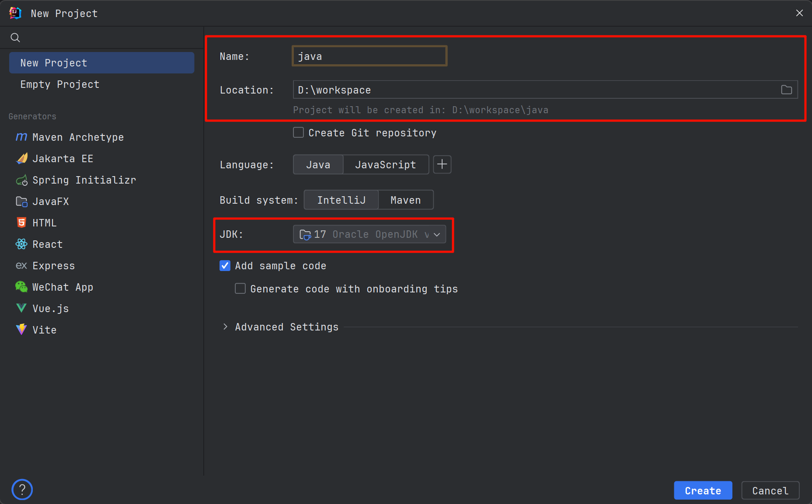812x504 pixels.
Task: Click the 'JDK:' field label
Action: pyautogui.click(x=231, y=234)
